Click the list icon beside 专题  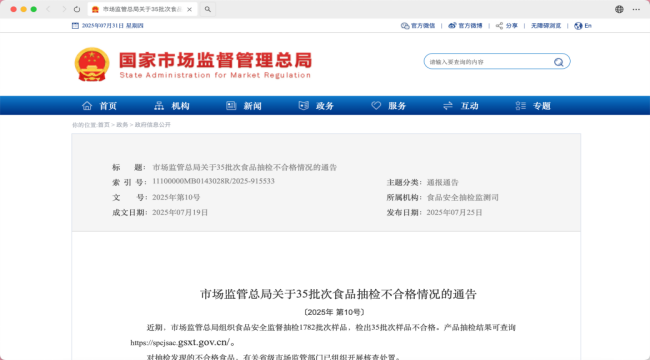[x=521, y=106]
